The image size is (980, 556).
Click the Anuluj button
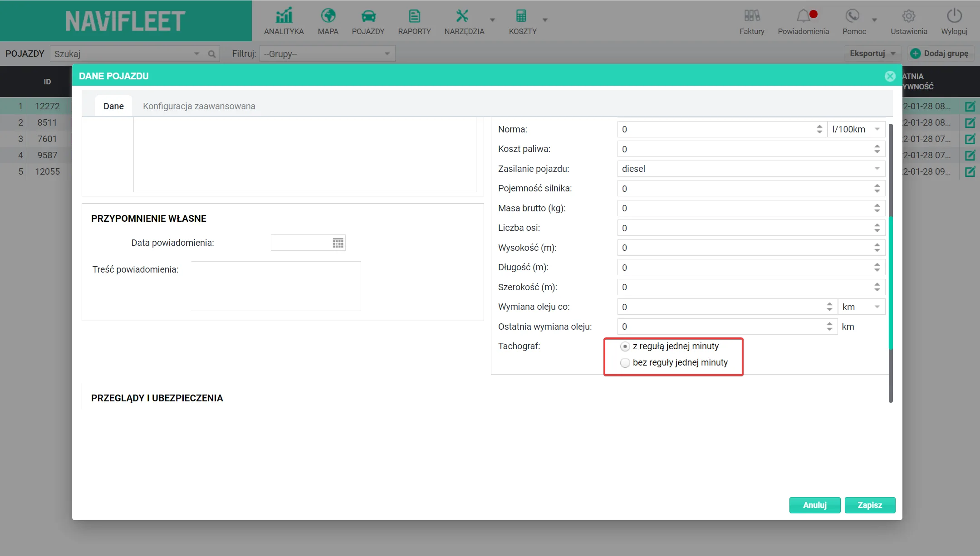pyautogui.click(x=815, y=505)
